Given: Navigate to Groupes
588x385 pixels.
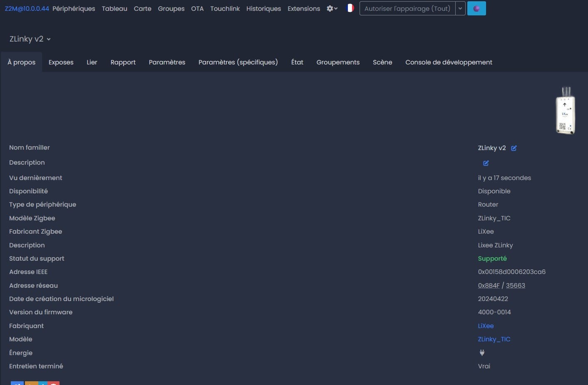Looking at the screenshot, I should click(171, 8).
